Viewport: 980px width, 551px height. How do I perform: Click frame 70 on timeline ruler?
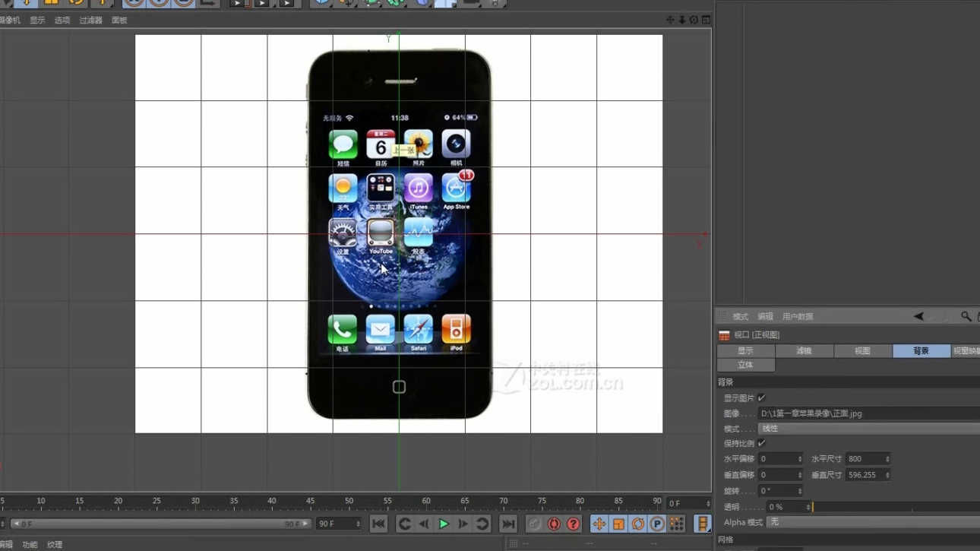click(503, 502)
